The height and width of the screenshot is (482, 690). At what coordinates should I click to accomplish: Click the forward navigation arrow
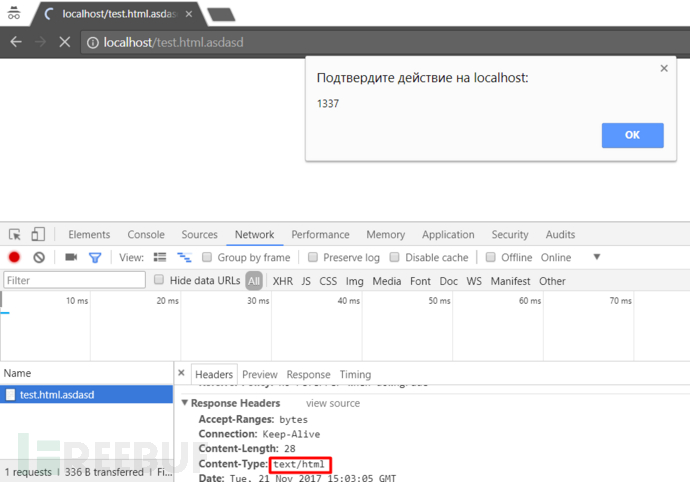tap(40, 42)
